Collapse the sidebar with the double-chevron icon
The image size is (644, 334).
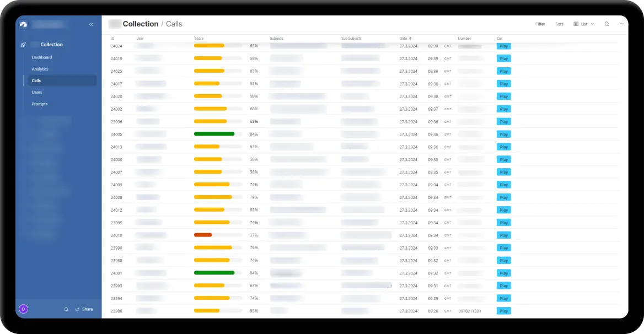pyautogui.click(x=91, y=25)
